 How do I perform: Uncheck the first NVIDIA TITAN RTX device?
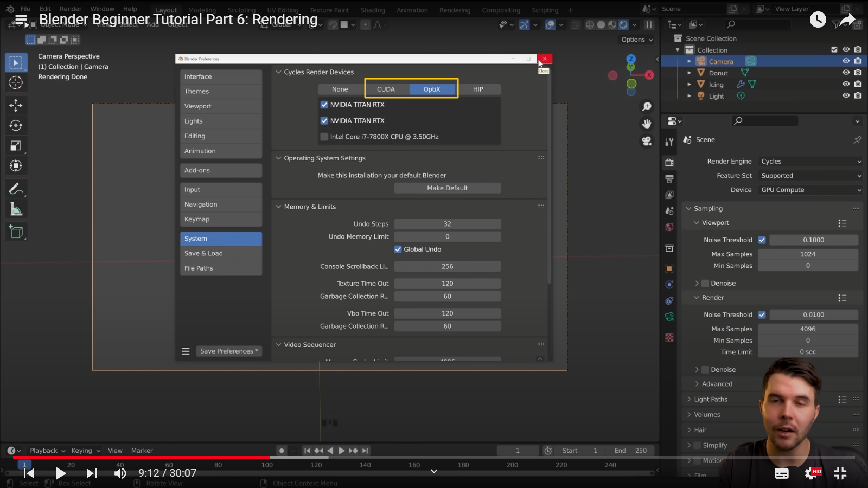(x=324, y=105)
